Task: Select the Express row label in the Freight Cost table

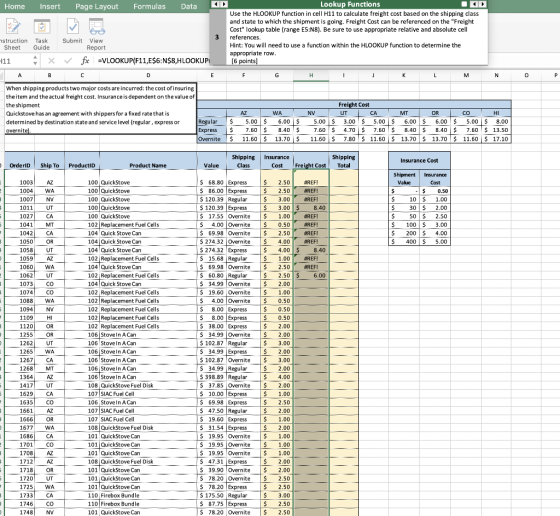Action: pyautogui.click(x=212, y=130)
